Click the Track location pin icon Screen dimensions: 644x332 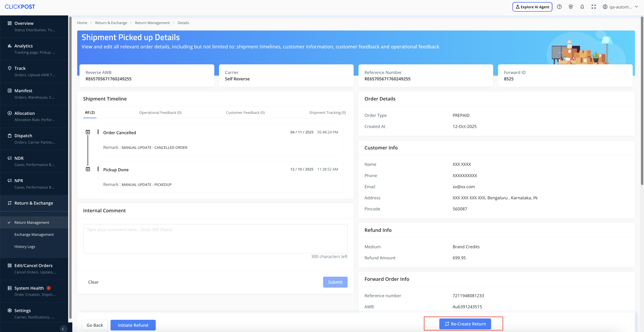pyautogui.click(x=9, y=68)
